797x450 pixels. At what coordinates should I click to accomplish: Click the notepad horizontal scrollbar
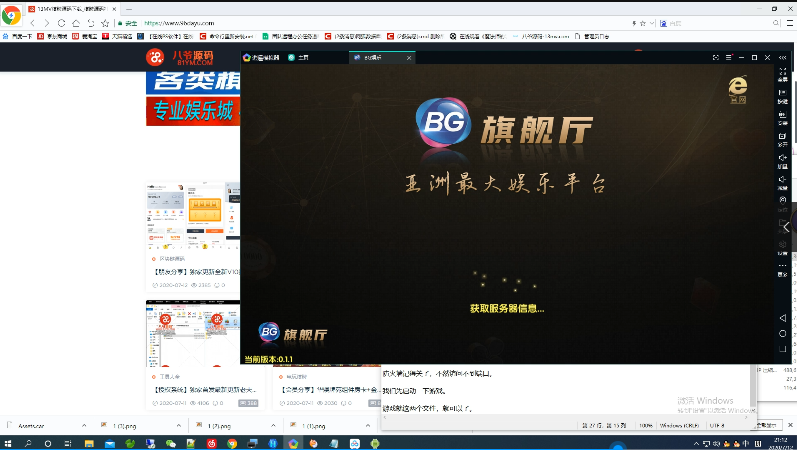(x=566, y=417)
